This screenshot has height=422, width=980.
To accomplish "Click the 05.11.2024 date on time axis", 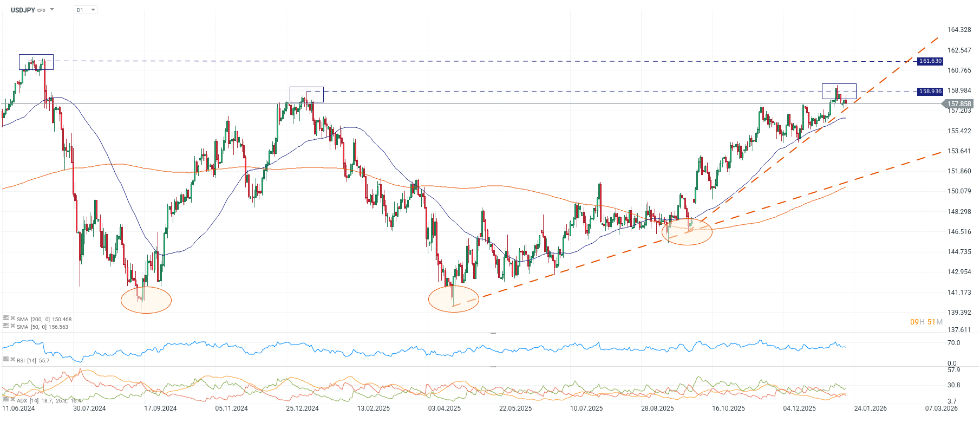I will pyautogui.click(x=231, y=408).
